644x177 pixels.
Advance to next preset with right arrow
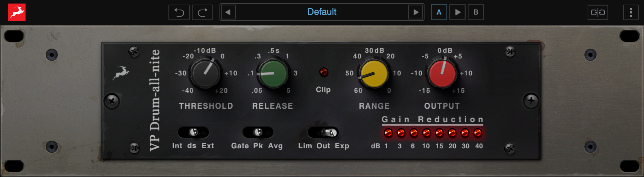[x=416, y=12]
